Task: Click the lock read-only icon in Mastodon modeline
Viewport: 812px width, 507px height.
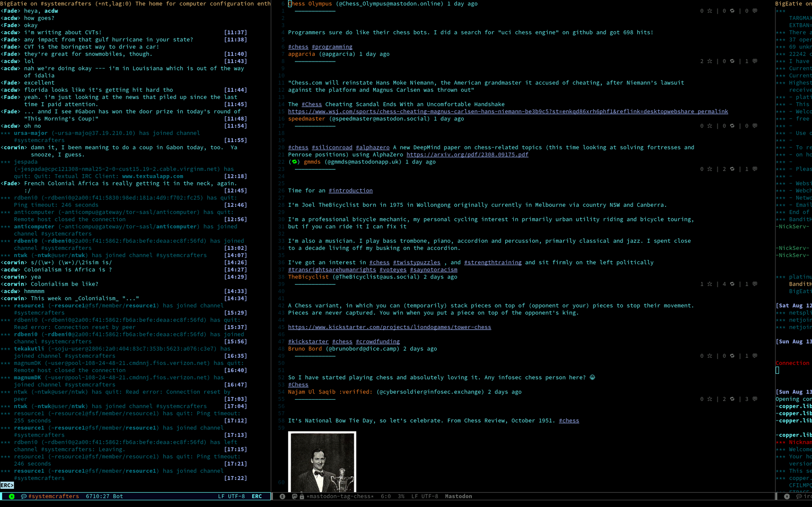Action: pos(302,496)
